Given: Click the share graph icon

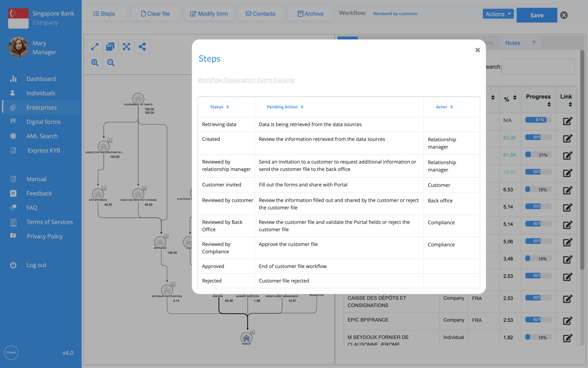Looking at the screenshot, I should pos(142,47).
